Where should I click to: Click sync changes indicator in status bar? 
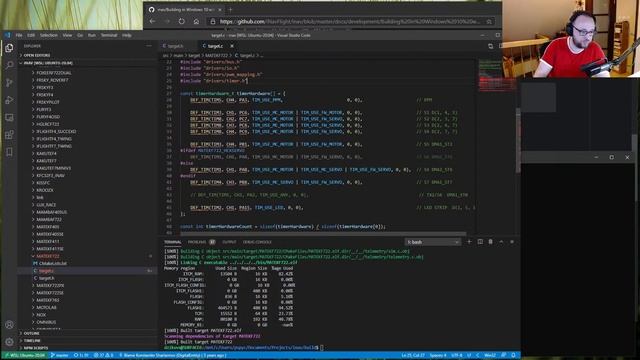click(81, 356)
